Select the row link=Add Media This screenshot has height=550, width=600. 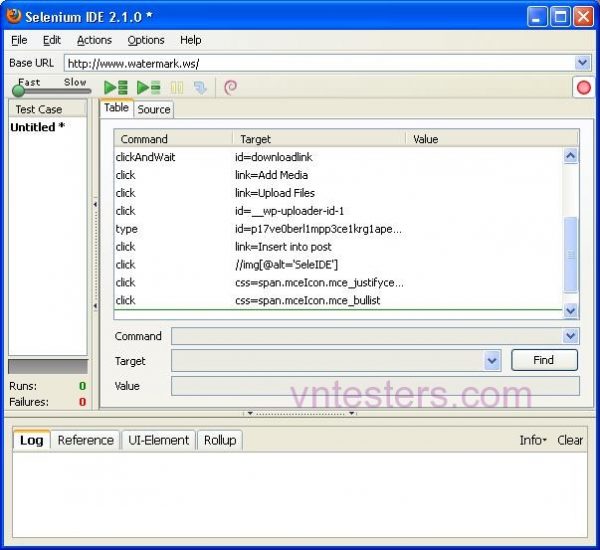(x=339, y=175)
